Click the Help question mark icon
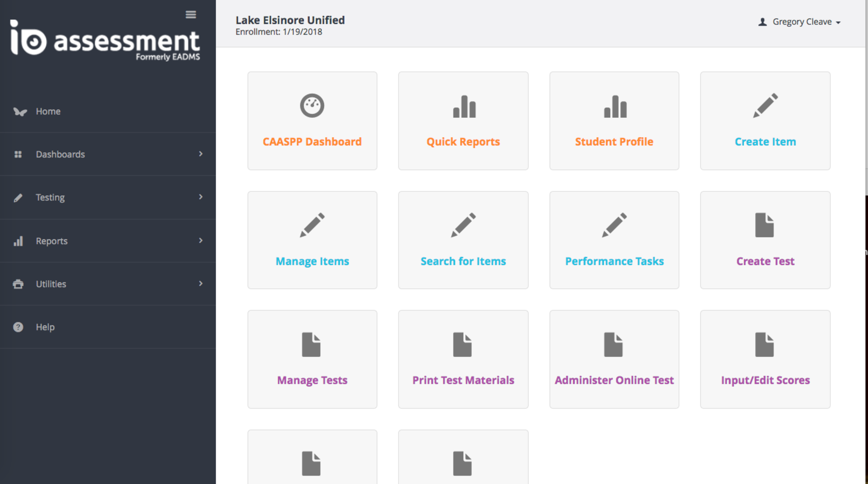The height and width of the screenshot is (484, 868). coord(18,327)
